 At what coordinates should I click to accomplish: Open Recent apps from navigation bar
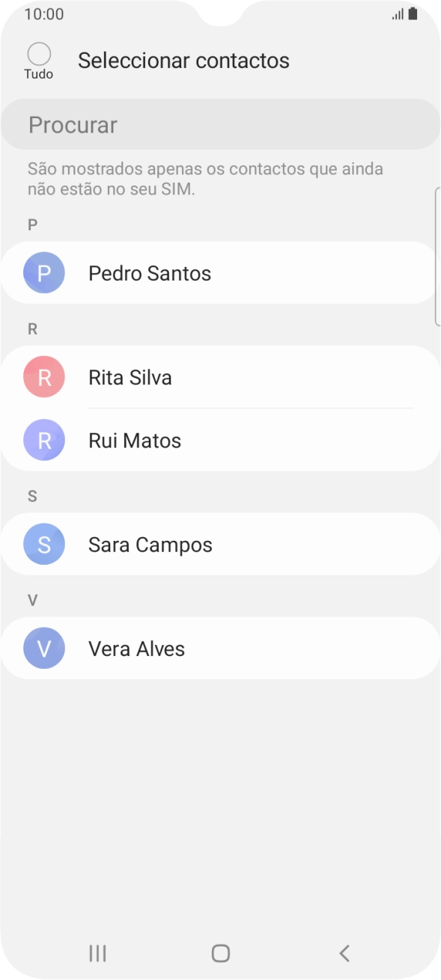coord(97,953)
